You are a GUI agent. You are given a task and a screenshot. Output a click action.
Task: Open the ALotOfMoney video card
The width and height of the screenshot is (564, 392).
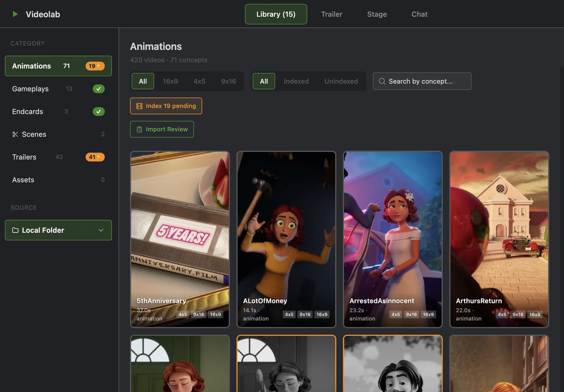pyautogui.click(x=286, y=239)
